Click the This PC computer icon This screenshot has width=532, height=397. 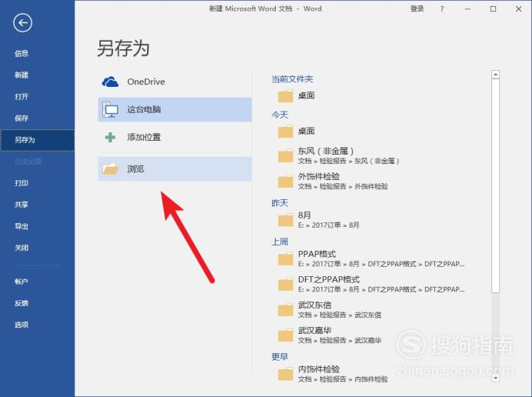[110, 109]
